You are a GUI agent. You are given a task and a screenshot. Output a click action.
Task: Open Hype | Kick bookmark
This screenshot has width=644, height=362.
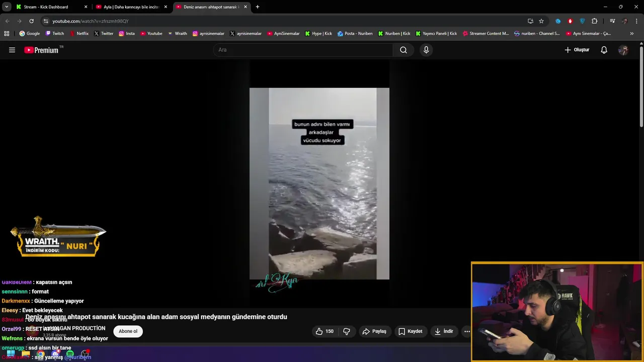point(318,34)
